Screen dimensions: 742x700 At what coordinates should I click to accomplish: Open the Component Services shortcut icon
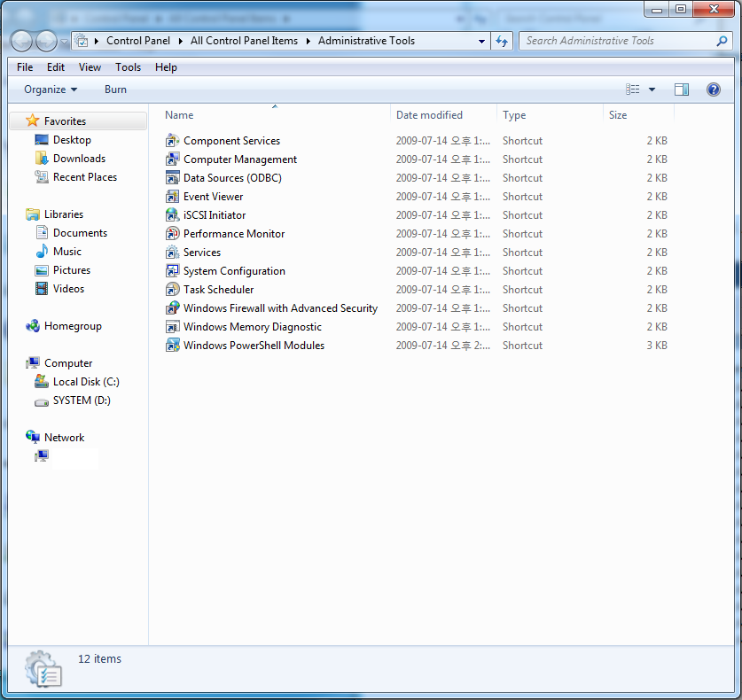coord(172,141)
